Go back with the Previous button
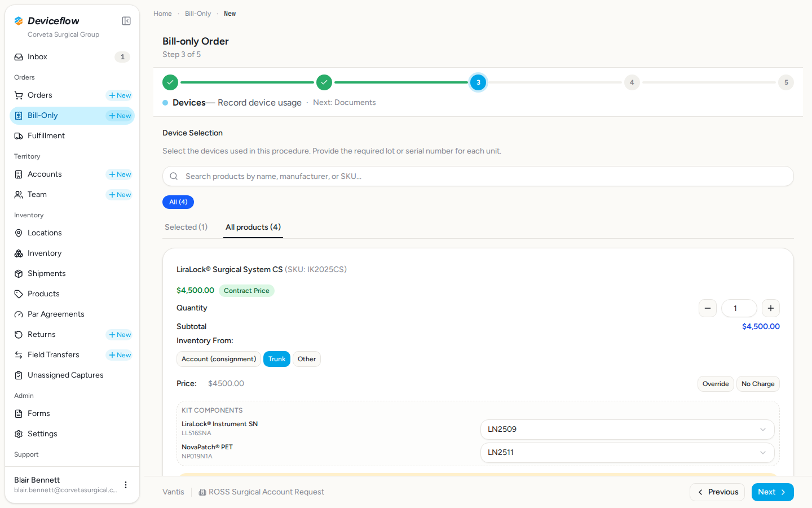The image size is (812, 508). 717,492
